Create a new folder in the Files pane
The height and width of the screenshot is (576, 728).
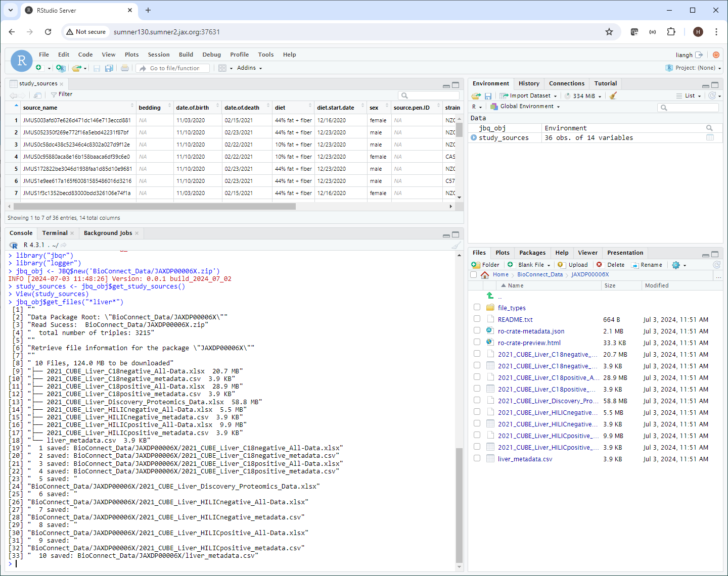pos(485,264)
